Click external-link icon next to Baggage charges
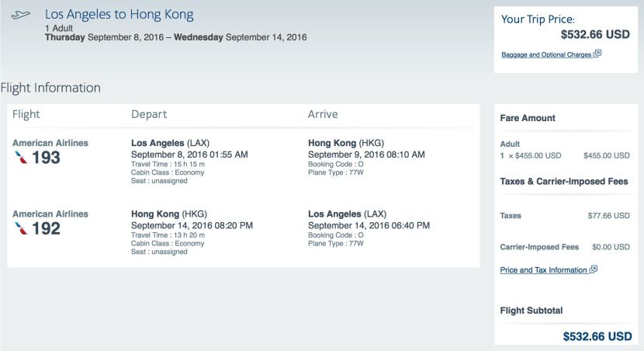The width and height of the screenshot is (644, 351). 597,54
